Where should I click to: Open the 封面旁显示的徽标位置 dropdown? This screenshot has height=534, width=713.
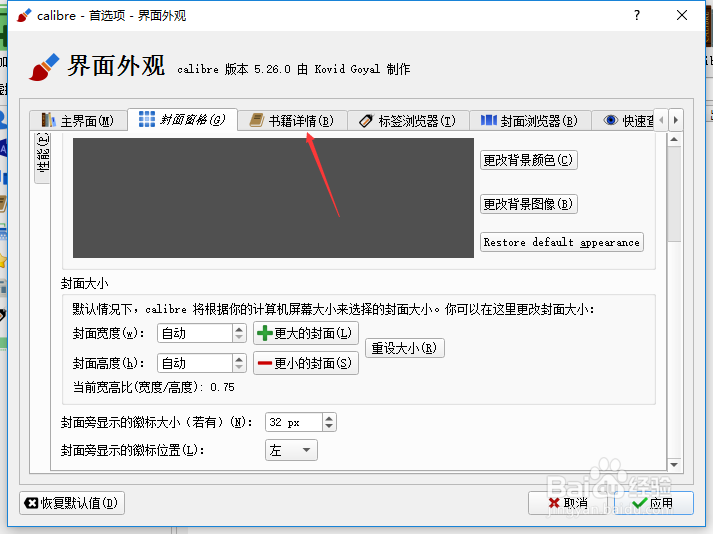click(291, 450)
